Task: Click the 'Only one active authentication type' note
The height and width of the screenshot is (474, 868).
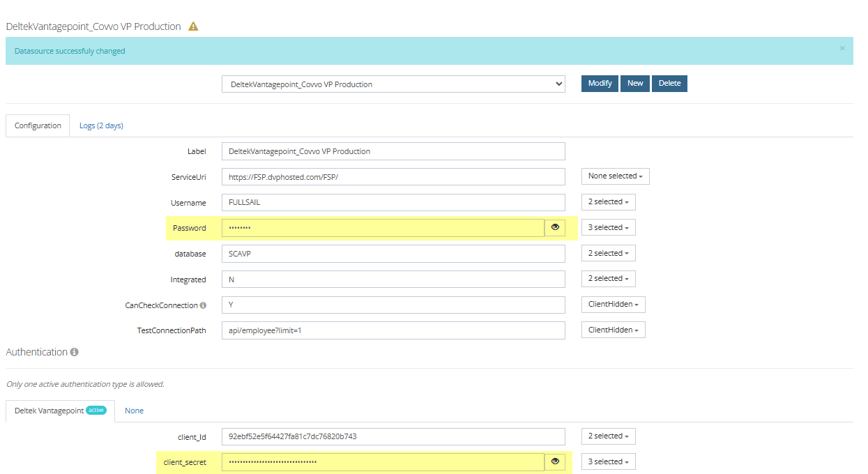Action: point(85,384)
